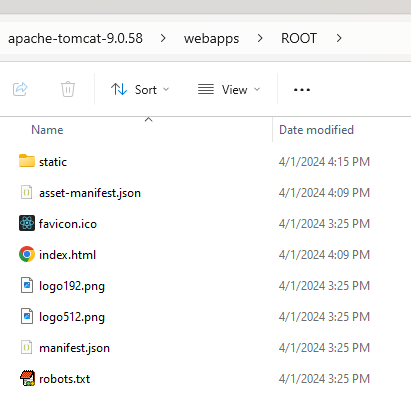Select manifest.json file name
This screenshot has height=412, width=411.
75,348
